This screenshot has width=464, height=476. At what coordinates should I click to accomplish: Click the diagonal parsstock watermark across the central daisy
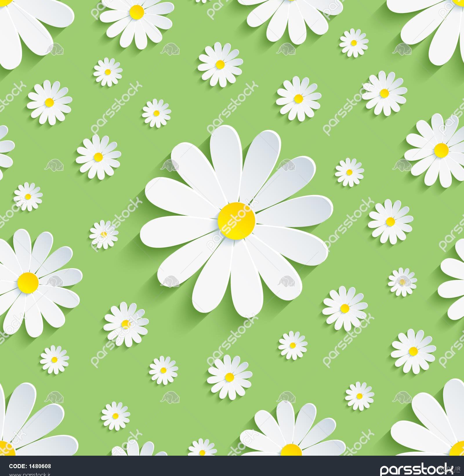(x=232, y=221)
